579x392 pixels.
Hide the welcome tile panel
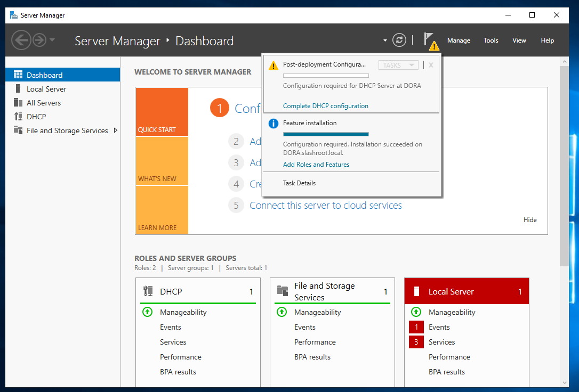[530, 220]
